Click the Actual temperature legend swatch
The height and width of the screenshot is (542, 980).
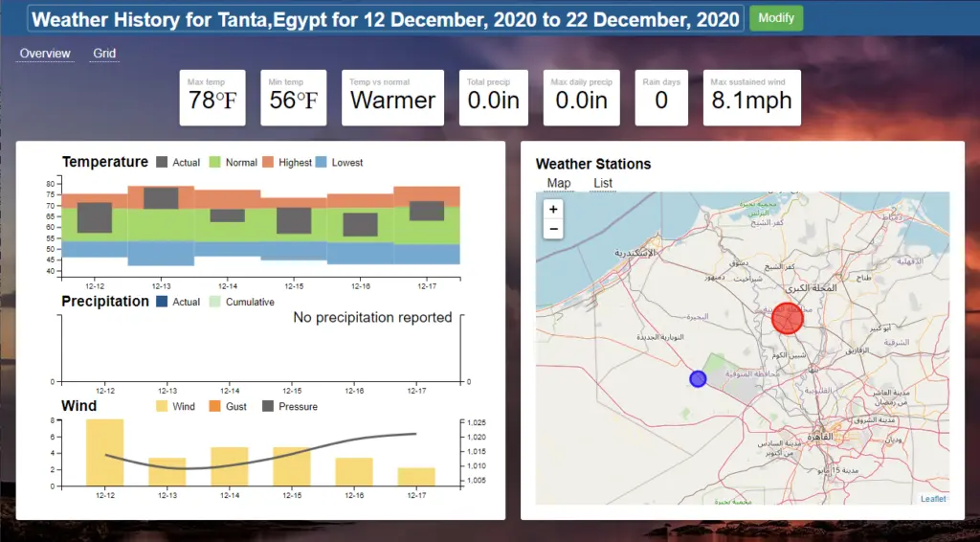point(162,163)
